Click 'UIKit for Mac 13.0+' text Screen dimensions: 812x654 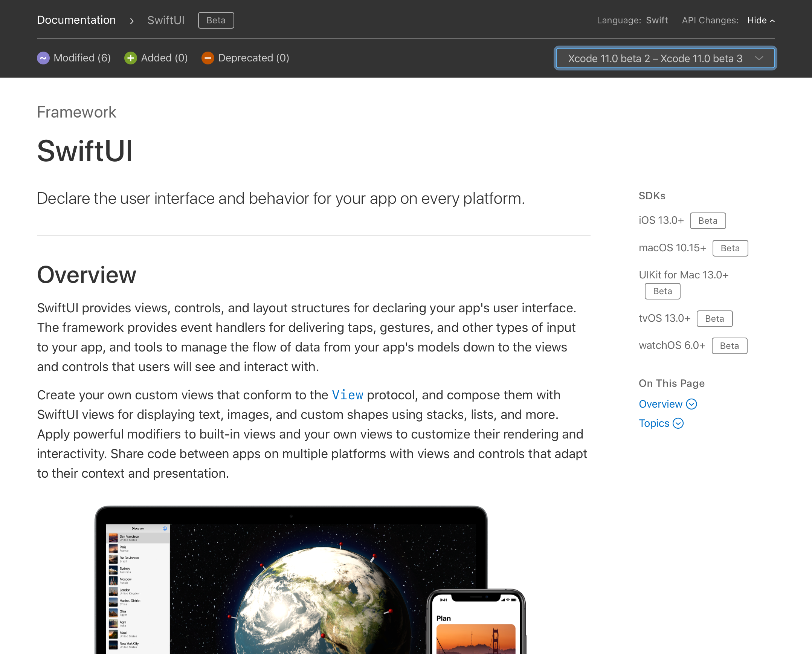(684, 275)
